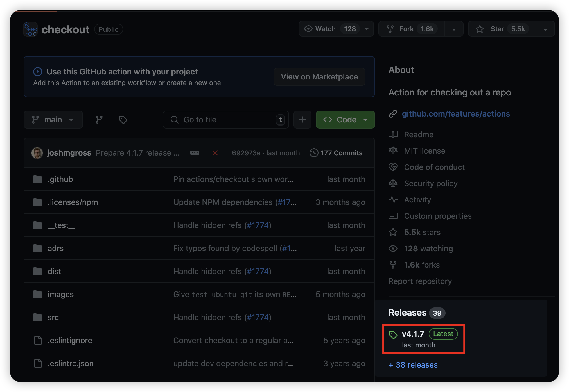
Task: Open the + 38 releases link
Action: pyautogui.click(x=413, y=365)
